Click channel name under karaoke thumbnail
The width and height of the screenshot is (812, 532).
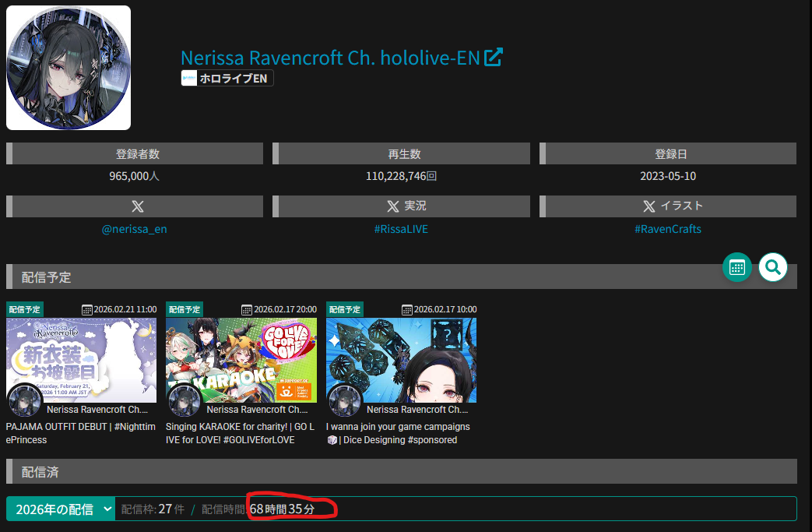point(258,409)
